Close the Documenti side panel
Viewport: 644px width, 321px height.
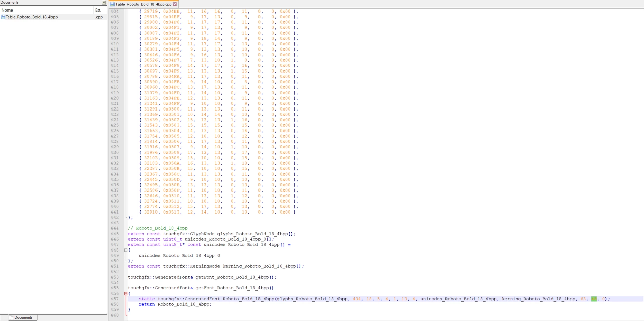point(104,3)
